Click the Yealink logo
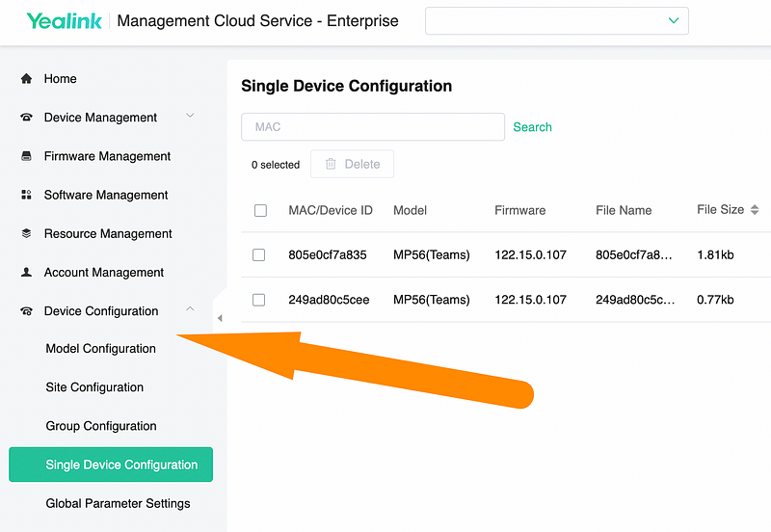The height and width of the screenshot is (532, 771). pos(64,21)
